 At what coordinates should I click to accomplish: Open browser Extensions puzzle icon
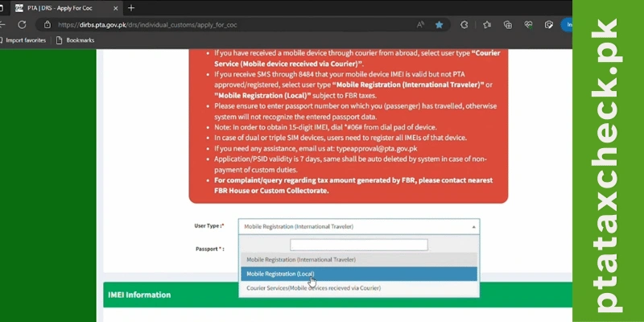tap(464, 25)
